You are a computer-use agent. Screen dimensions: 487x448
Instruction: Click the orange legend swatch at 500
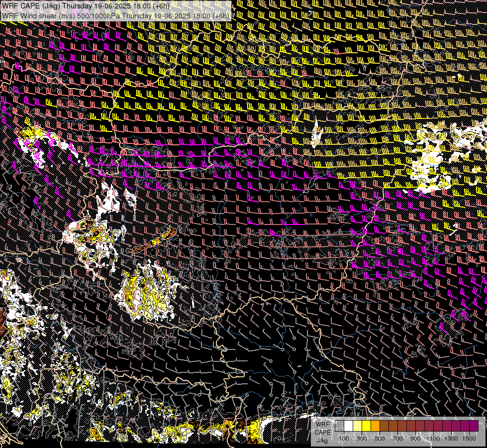click(x=375, y=426)
